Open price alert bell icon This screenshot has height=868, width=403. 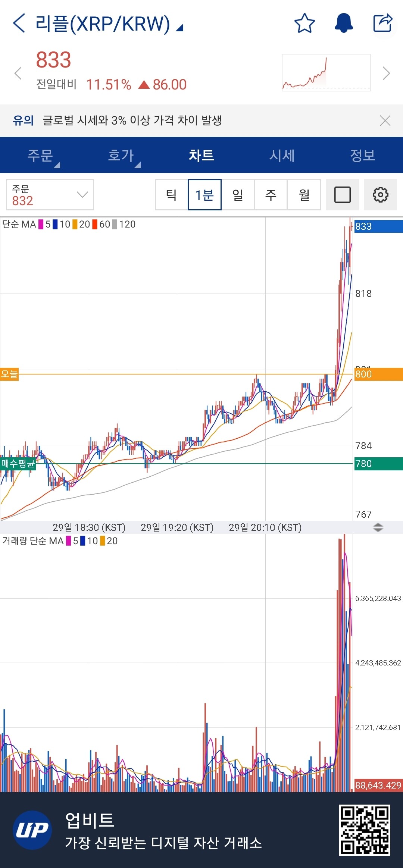point(343,23)
